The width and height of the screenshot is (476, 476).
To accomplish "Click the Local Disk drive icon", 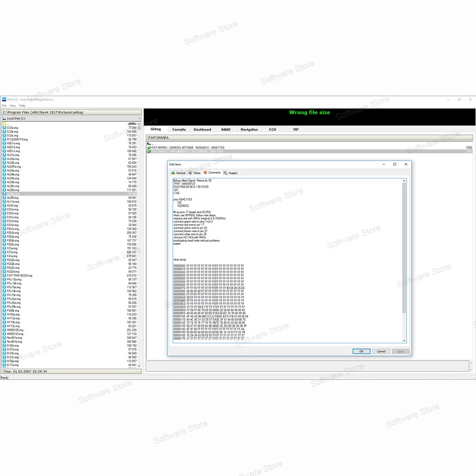I will point(4,119).
